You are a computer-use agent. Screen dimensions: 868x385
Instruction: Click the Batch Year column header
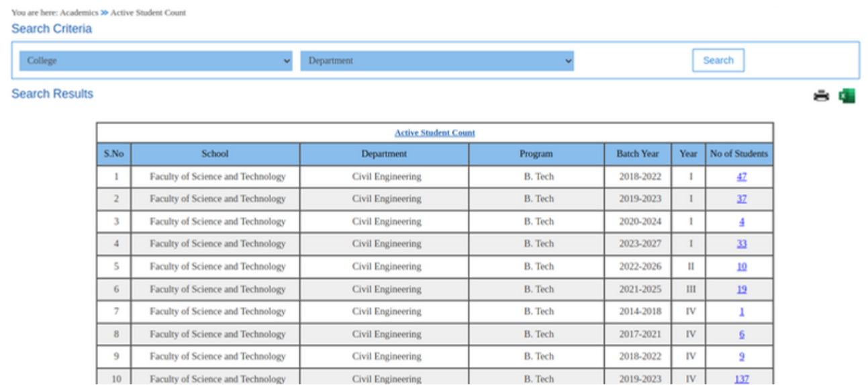[637, 154]
